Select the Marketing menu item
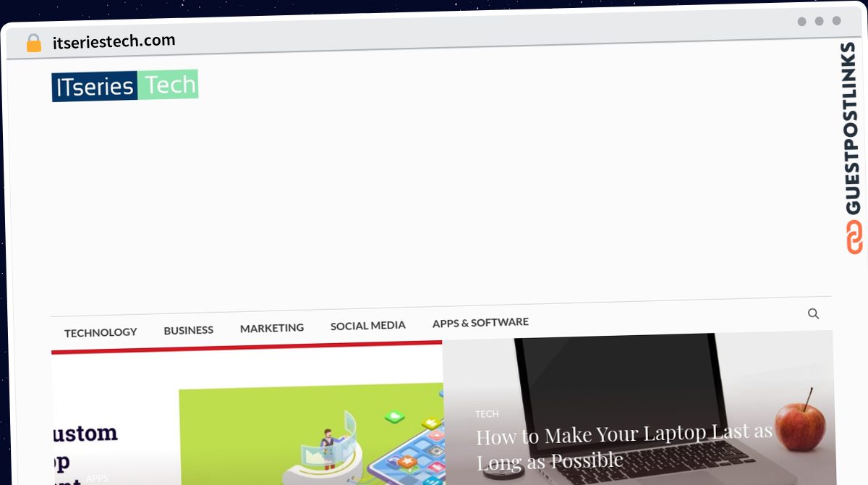 272,328
